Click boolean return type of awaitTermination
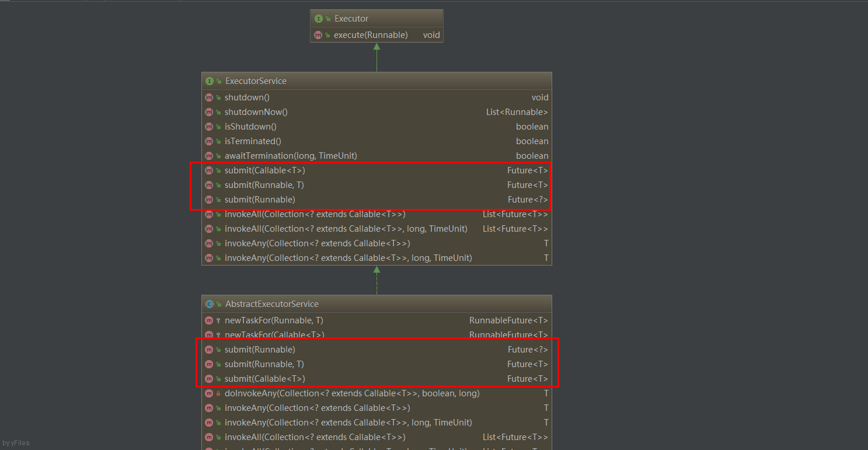The height and width of the screenshot is (450, 868). click(532, 156)
